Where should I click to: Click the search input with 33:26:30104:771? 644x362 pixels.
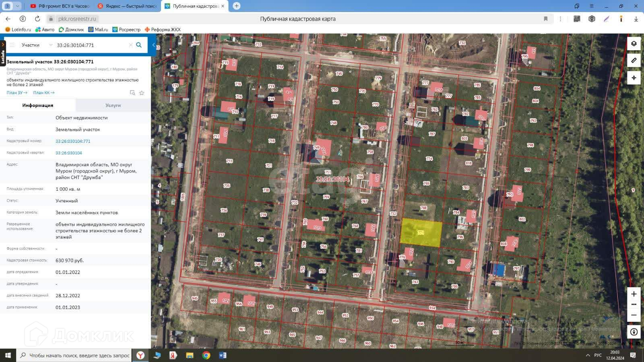91,45
